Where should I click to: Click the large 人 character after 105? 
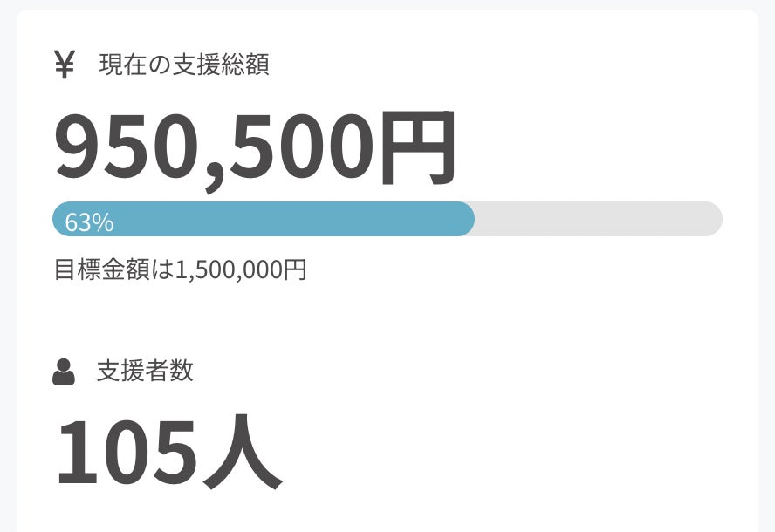click(243, 453)
